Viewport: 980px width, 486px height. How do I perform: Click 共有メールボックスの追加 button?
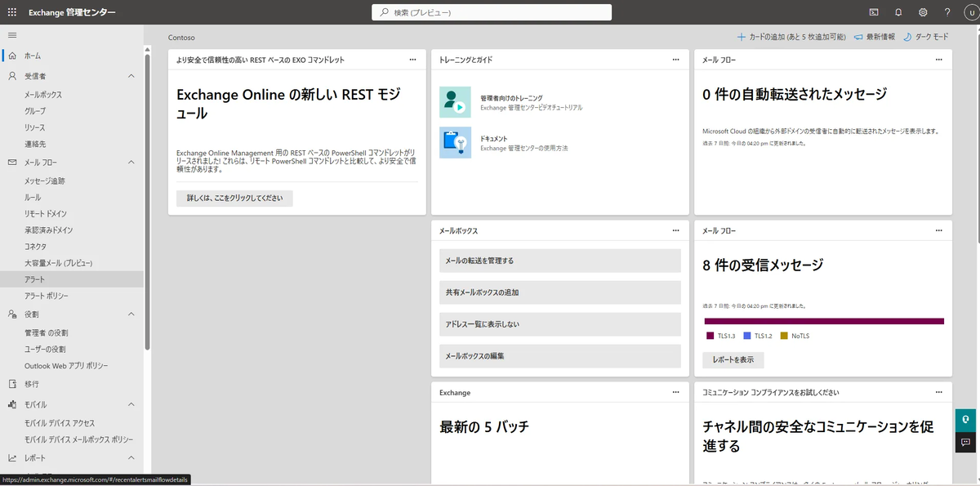560,292
